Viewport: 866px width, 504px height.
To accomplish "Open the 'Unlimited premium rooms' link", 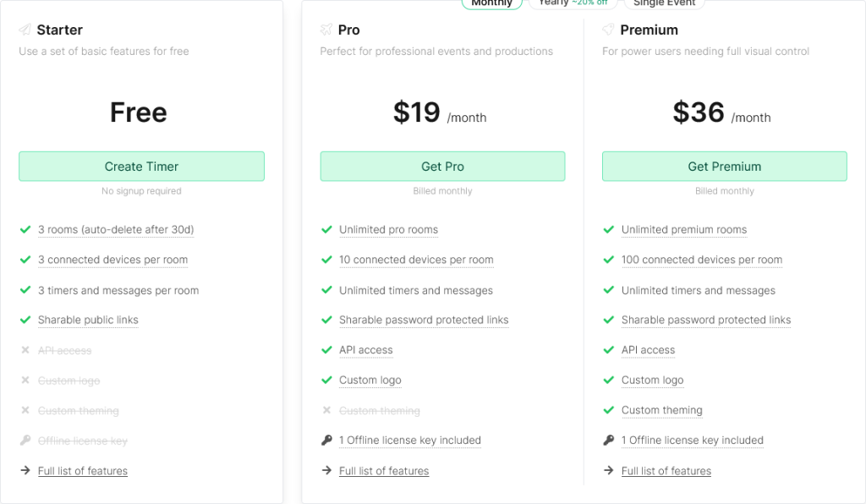I will click(683, 229).
